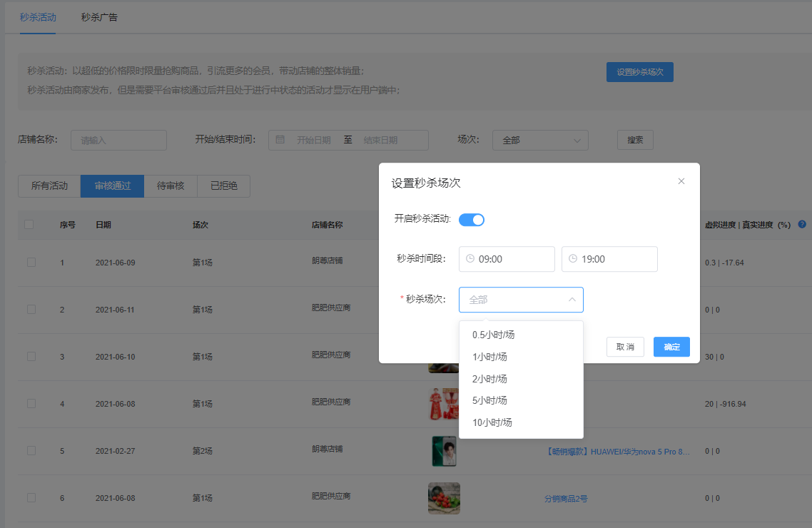Screen dimensions: 812x528
Task: Select the 2小时/场 option
Action: pyautogui.click(x=489, y=379)
